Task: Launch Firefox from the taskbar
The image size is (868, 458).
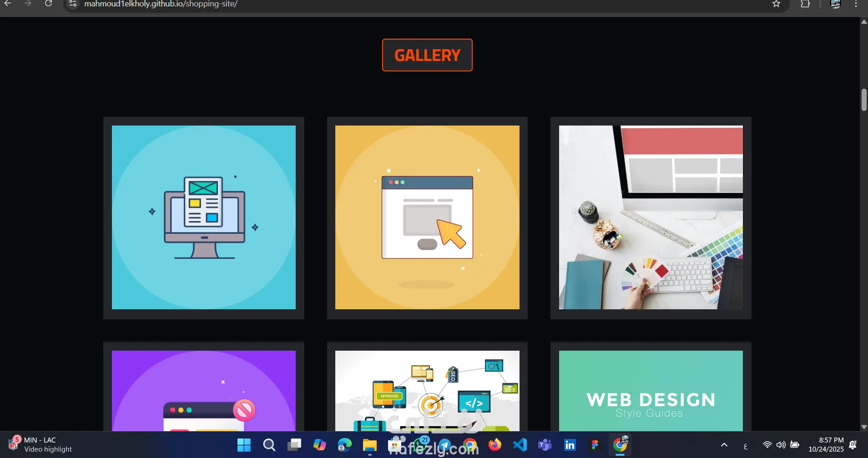Action: point(495,445)
